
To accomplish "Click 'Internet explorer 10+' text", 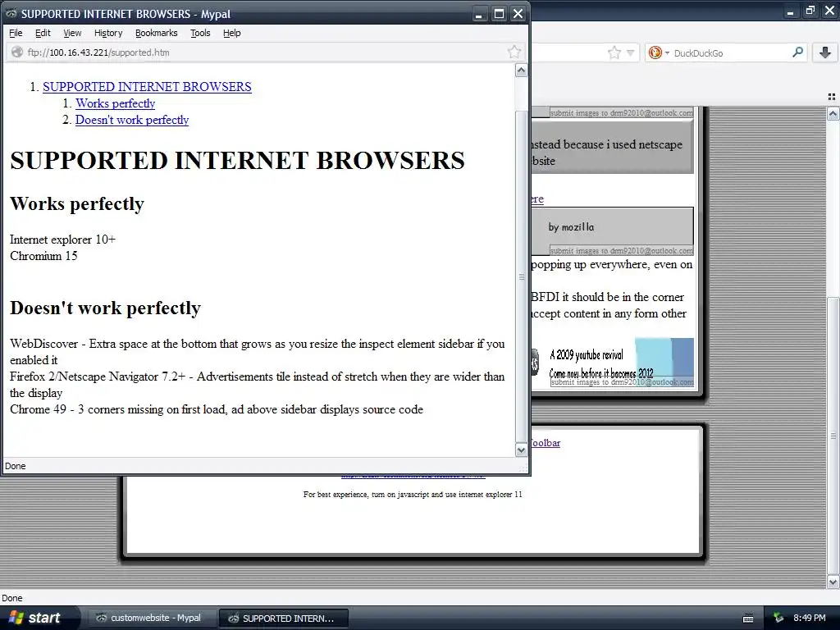I will point(62,240).
